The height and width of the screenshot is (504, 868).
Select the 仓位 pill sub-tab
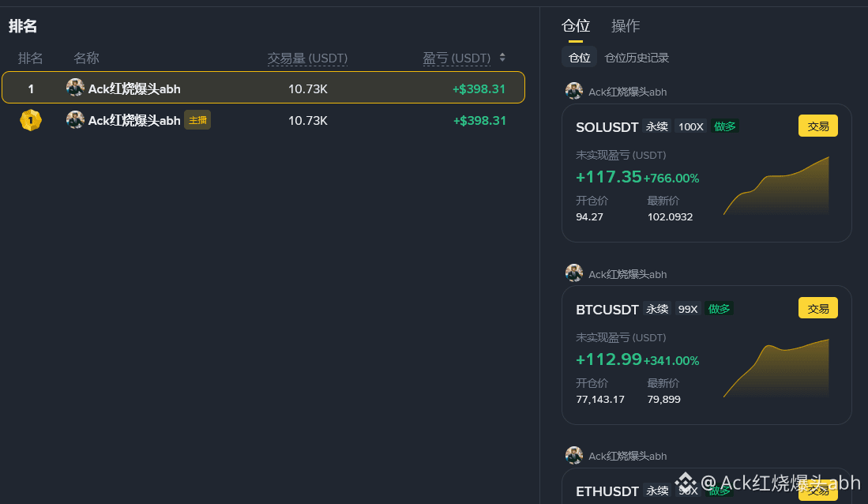[579, 57]
